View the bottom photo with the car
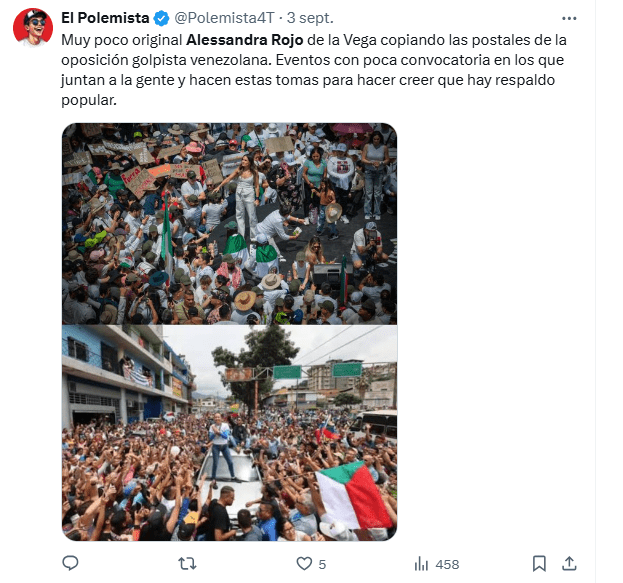The image size is (623, 583). 230,433
